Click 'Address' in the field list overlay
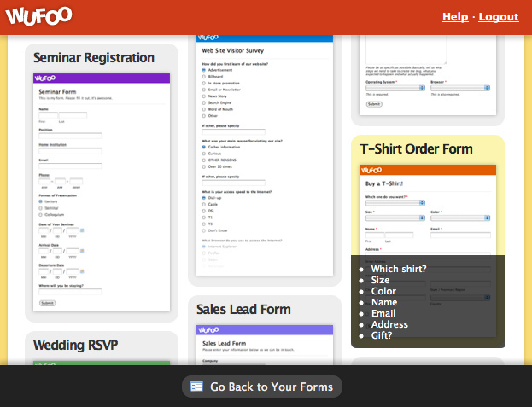This screenshot has width=532, height=407. tap(389, 324)
